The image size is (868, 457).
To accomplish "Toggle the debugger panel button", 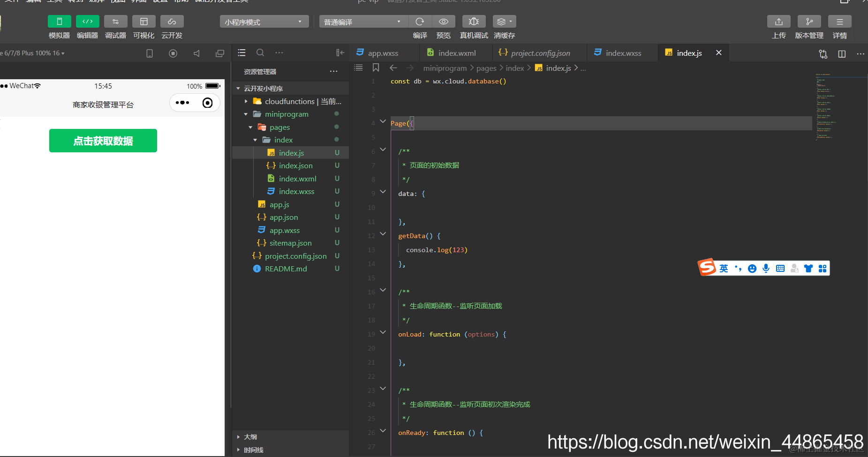I will coord(115,22).
